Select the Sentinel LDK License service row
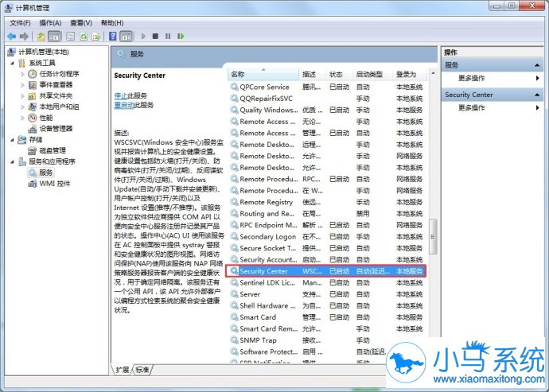 tap(327, 282)
